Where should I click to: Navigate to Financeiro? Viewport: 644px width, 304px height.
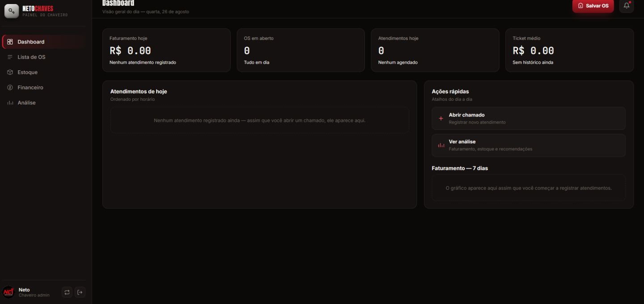43,87
